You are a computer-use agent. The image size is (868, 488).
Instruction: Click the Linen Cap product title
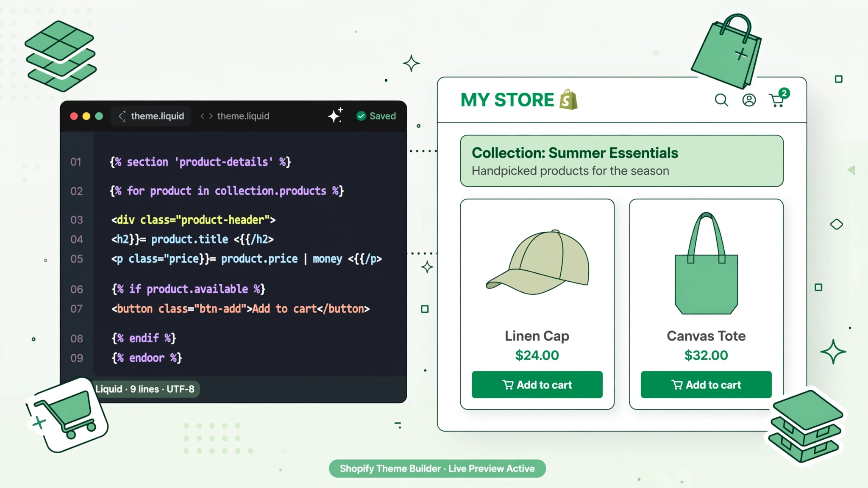tap(537, 336)
